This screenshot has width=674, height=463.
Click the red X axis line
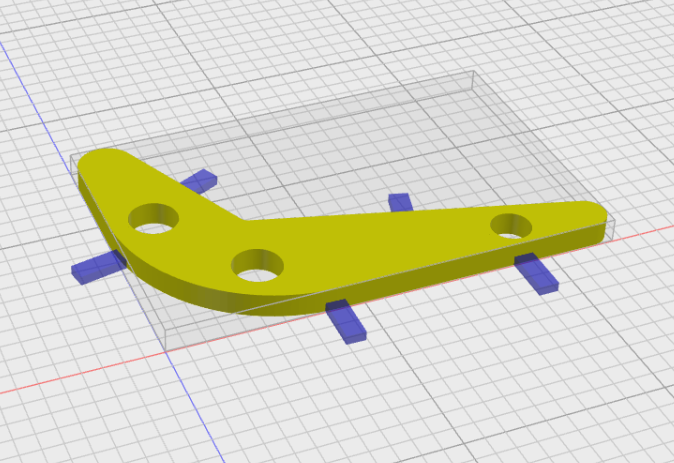77,374
